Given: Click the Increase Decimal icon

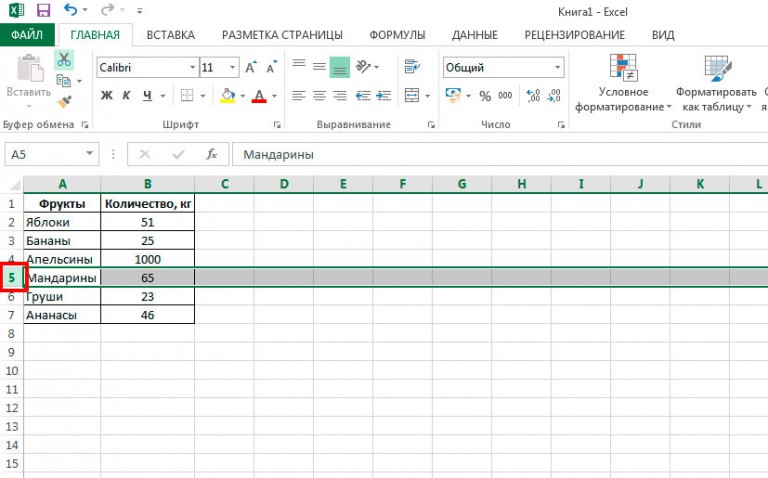Looking at the screenshot, I should coord(533,96).
